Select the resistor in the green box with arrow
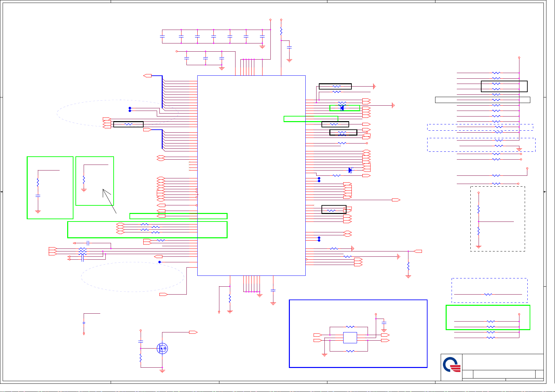555x392 pixels. pos(84,180)
